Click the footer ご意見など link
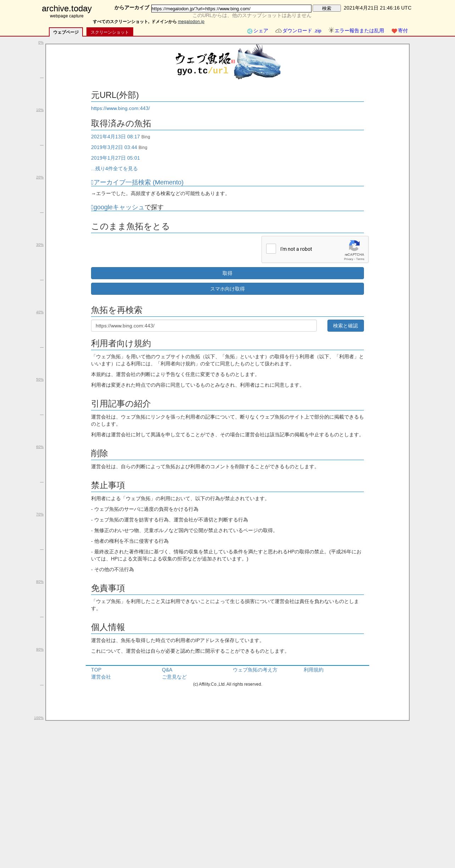The width and height of the screenshot is (455, 868). point(174,677)
